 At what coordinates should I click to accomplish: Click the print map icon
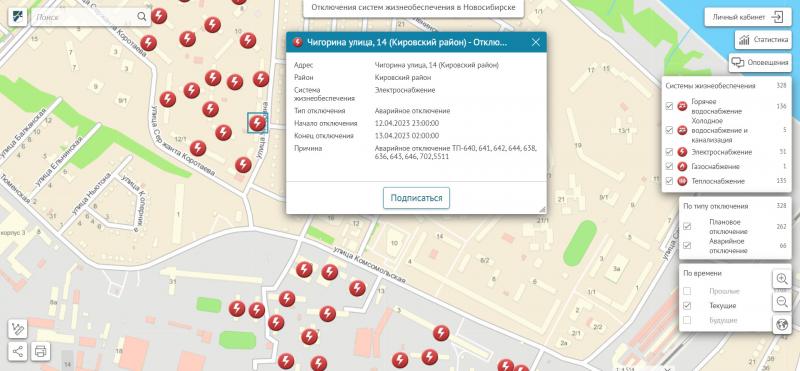(41, 351)
